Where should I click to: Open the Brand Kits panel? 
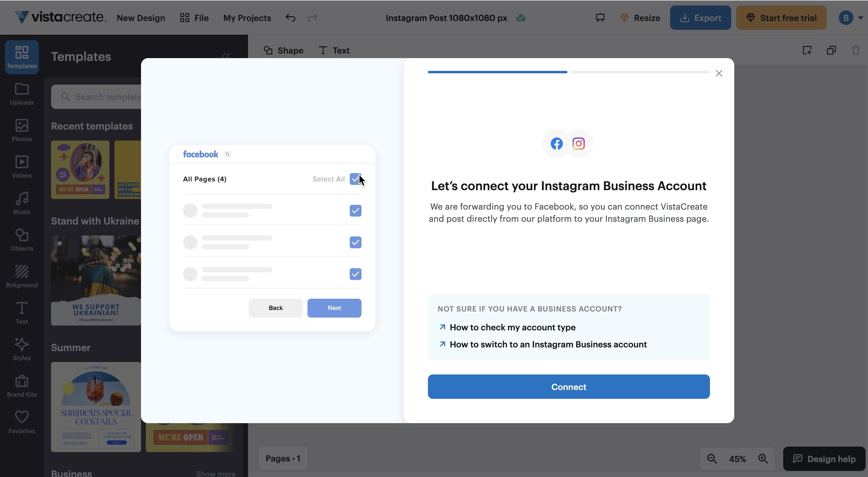[22, 386]
